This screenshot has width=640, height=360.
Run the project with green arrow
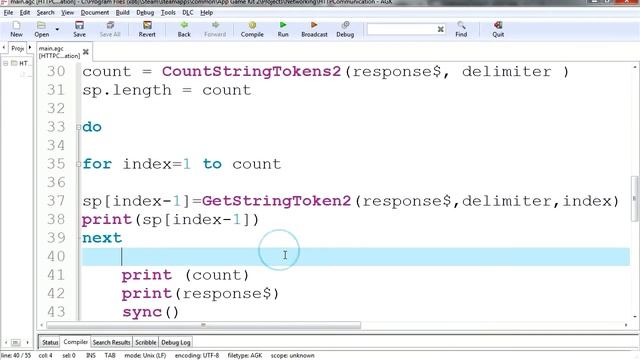coord(283,29)
